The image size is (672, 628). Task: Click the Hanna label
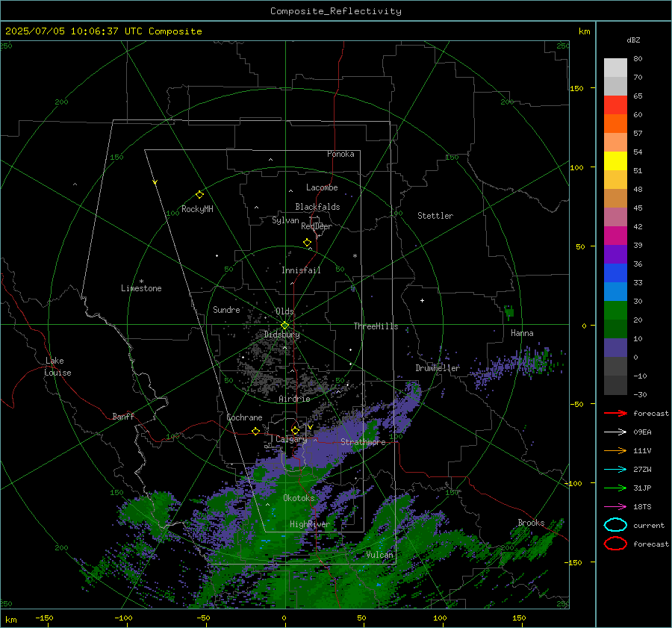click(522, 333)
